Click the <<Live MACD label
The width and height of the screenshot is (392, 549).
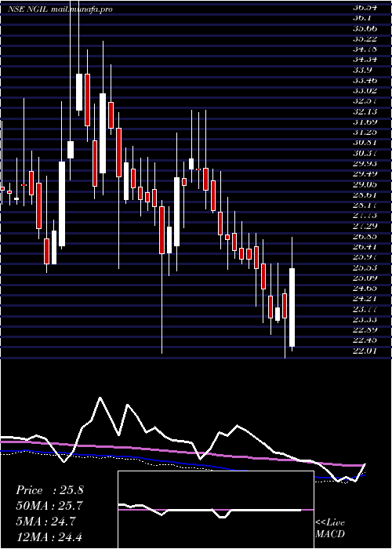pos(330,529)
